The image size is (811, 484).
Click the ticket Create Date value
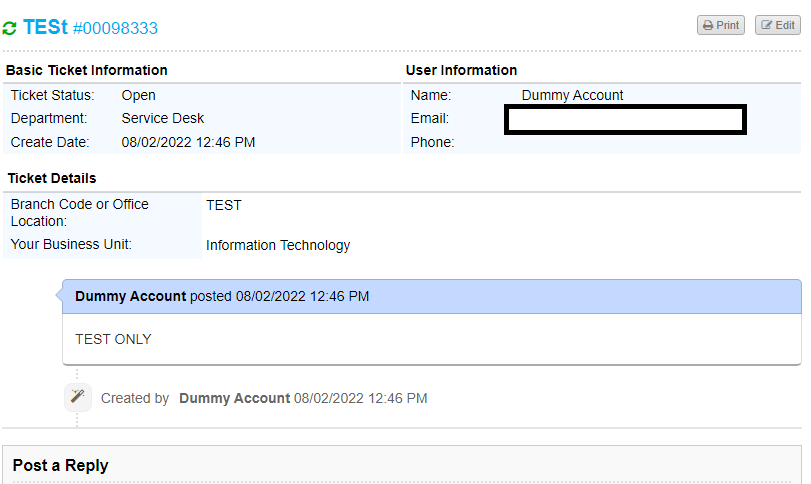point(188,142)
